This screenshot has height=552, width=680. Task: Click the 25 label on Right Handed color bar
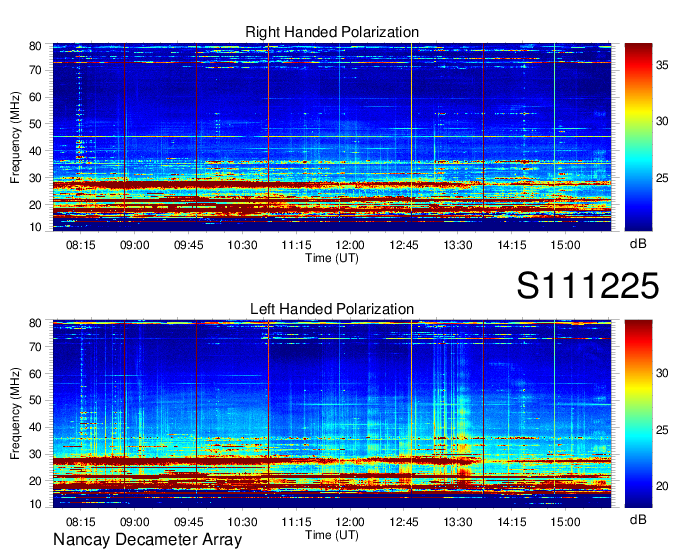point(662,178)
